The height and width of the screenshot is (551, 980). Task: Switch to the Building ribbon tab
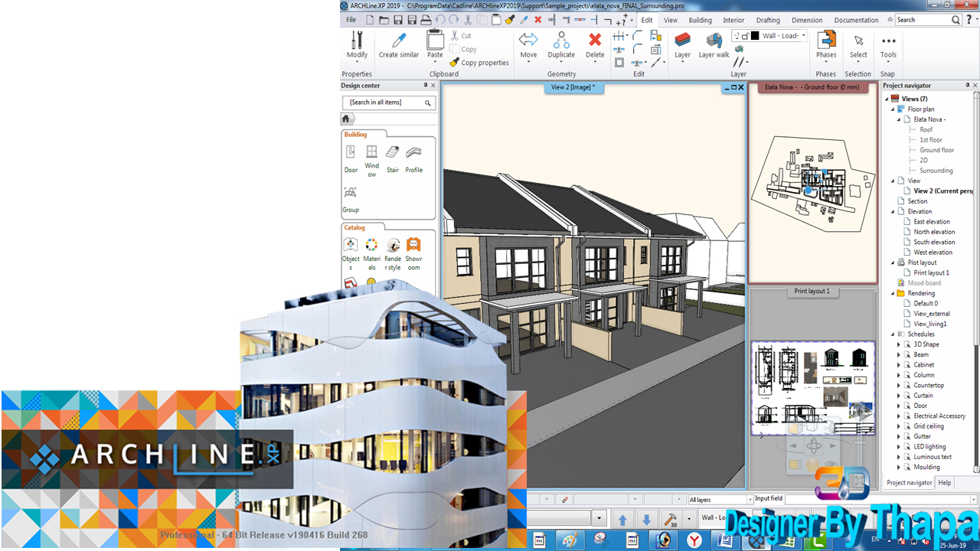(x=700, y=20)
